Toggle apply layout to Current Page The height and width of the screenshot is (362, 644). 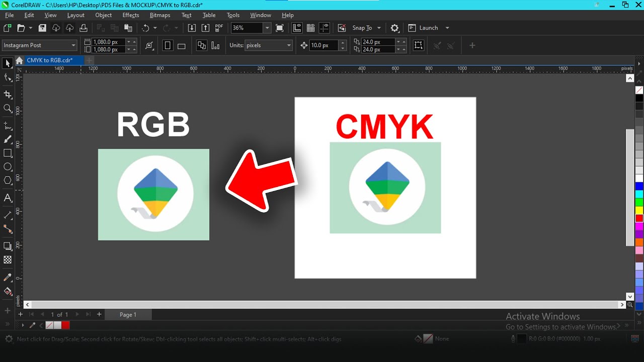[x=215, y=46]
